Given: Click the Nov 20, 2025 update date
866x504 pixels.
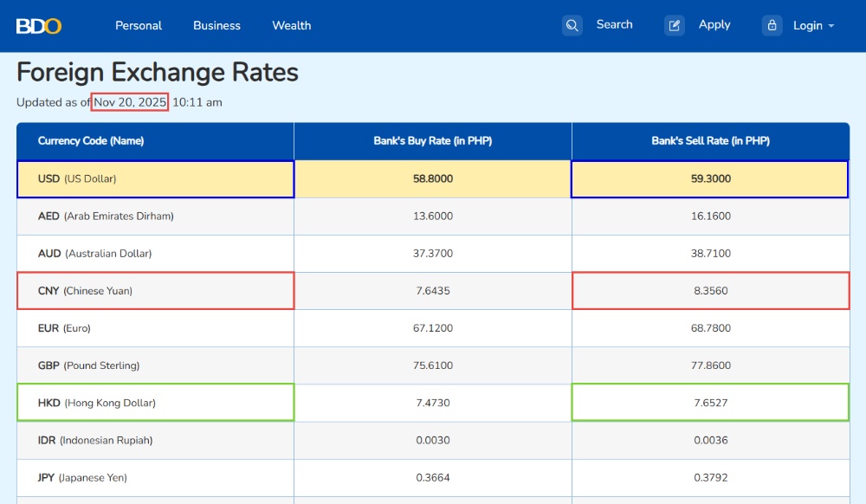Looking at the screenshot, I should 130,102.
